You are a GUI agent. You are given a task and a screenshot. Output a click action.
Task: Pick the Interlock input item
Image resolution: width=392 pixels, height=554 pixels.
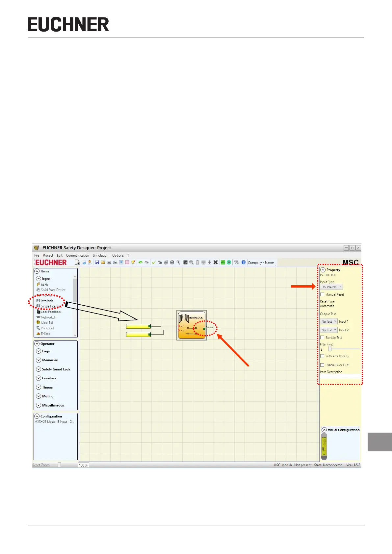tap(45, 301)
